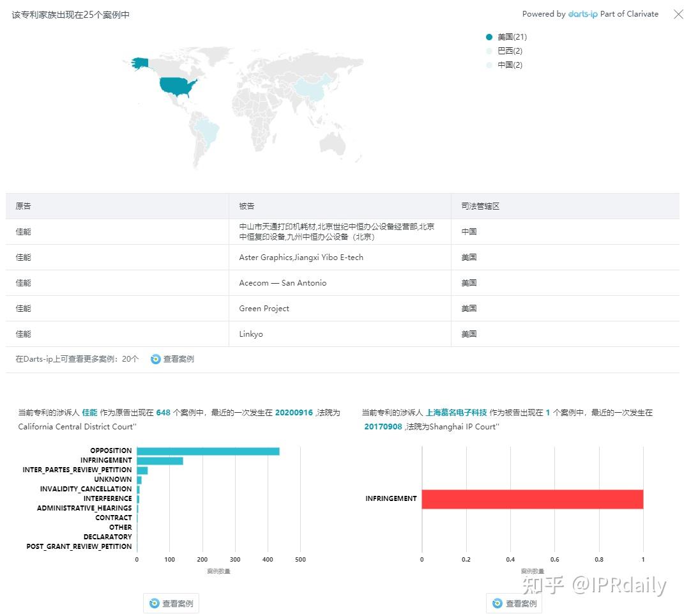This screenshot has height=616, width=684.
Task: Click the teal INFRINGEMENT bar in 佳能 chart
Action: (160, 461)
